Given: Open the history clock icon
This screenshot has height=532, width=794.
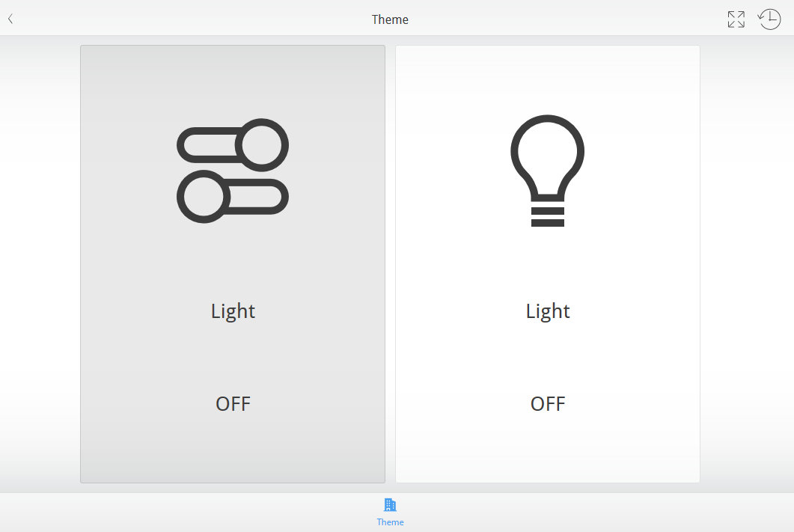Looking at the screenshot, I should point(769,19).
